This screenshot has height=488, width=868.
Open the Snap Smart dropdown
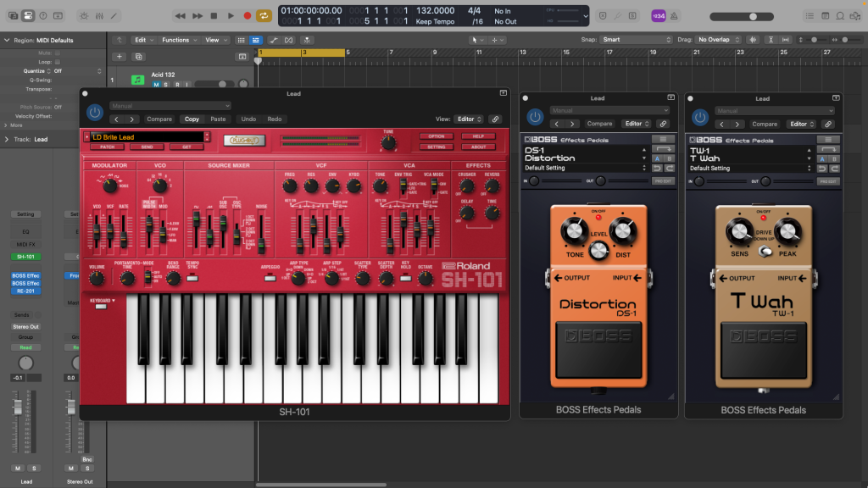(x=636, y=39)
